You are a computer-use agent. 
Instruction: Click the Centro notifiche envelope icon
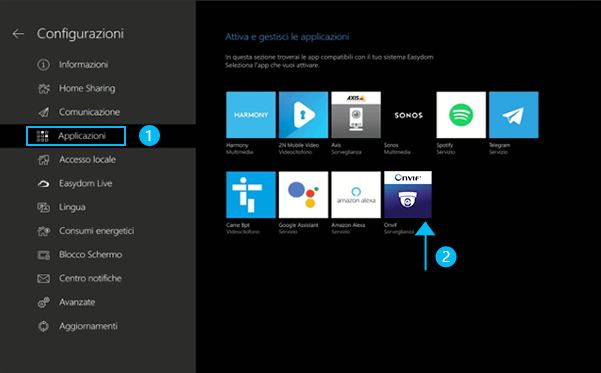pos(43,279)
